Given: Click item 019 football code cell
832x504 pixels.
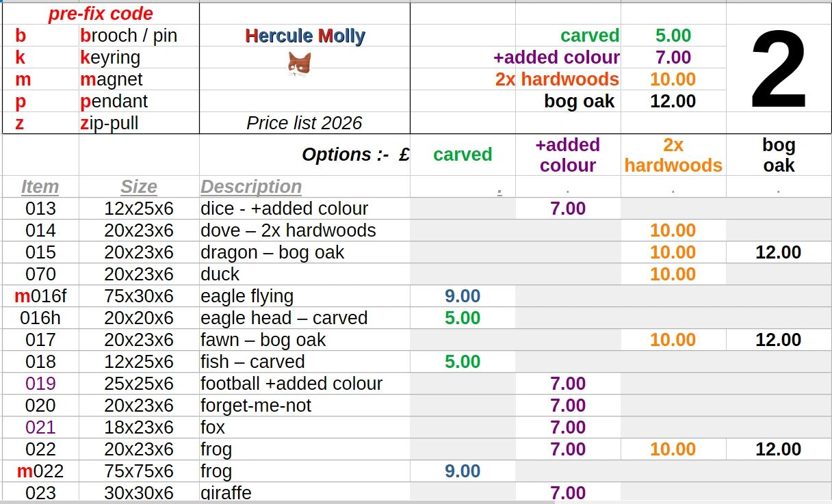Looking at the screenshot, I should click(x=40, y=384).
